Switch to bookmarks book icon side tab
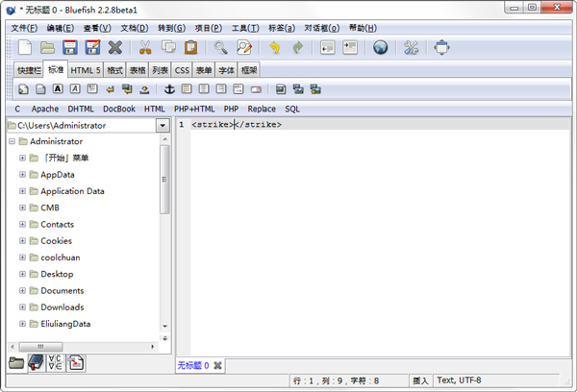Screen dimensions: 577x392 tap(37, 362)
